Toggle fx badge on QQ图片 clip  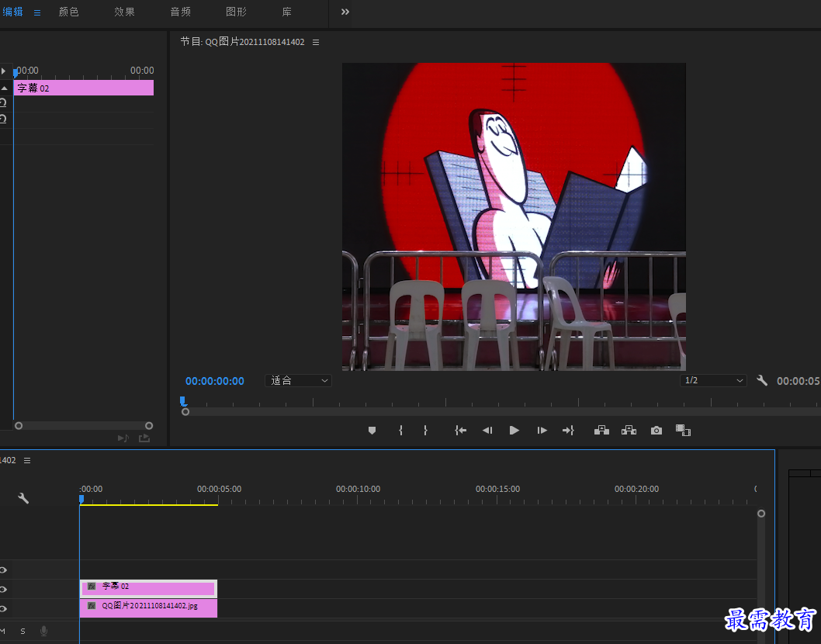pos(92,606)
